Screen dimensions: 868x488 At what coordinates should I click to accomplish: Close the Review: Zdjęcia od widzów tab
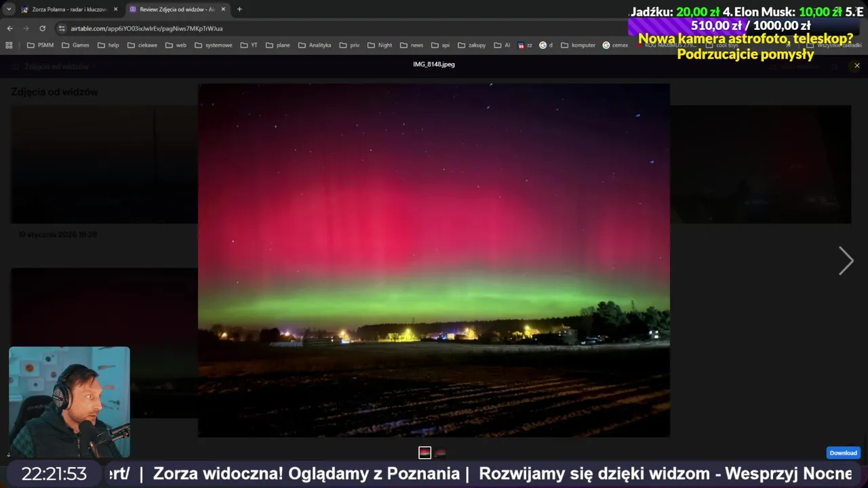223,9
